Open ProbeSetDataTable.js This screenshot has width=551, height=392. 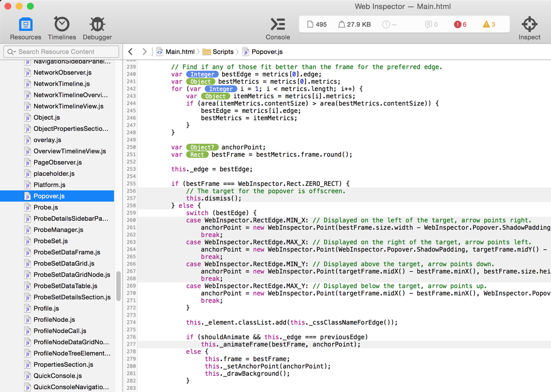pos(57,286)
